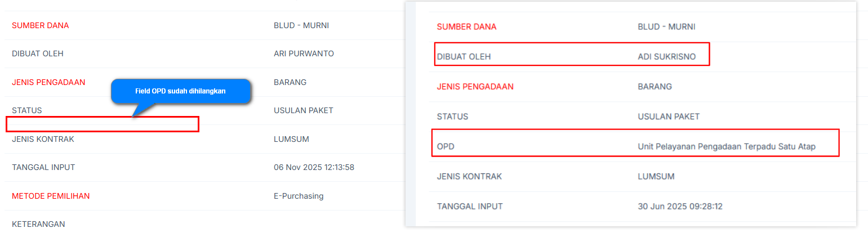Click SUMBER DANA label in the left list

(40, 25)
